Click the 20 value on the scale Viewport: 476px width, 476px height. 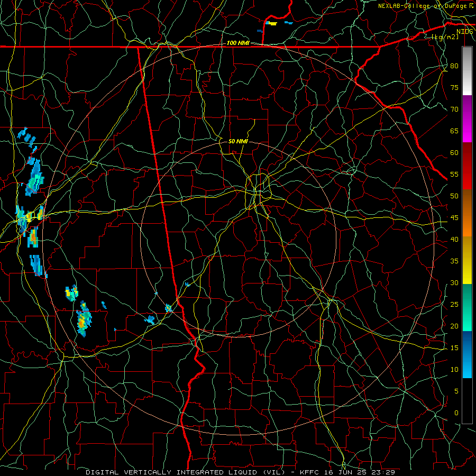(x=454, y=326)
